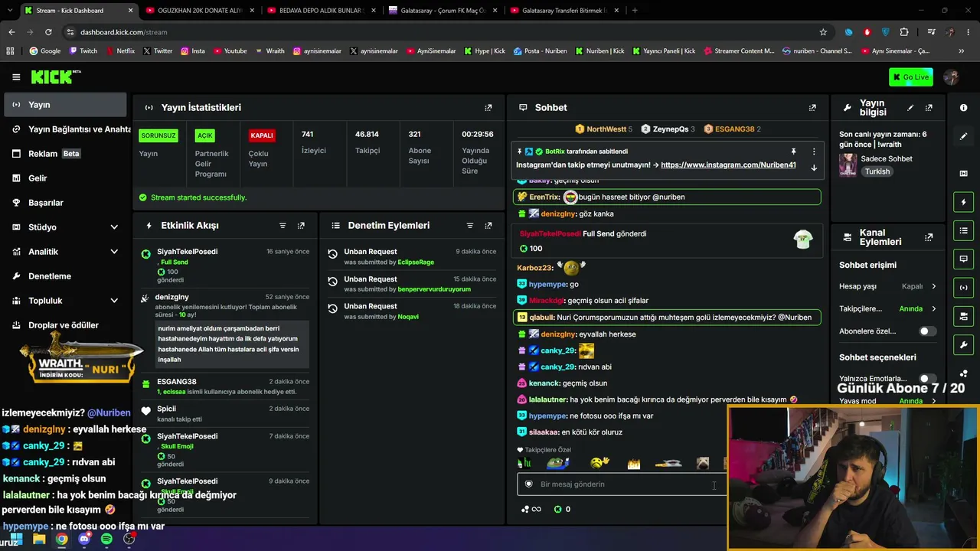Select the Turkish language tag

(877, 172)
